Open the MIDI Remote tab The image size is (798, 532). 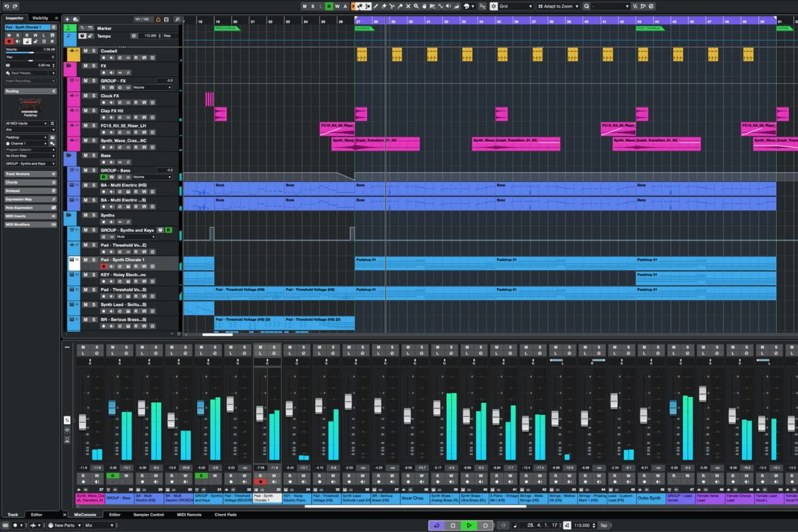pos(189,514)
